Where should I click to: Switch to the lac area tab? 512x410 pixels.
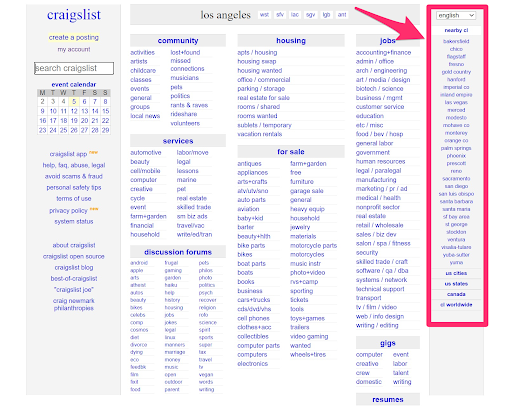pyautogui.click(x=295, y=15)
